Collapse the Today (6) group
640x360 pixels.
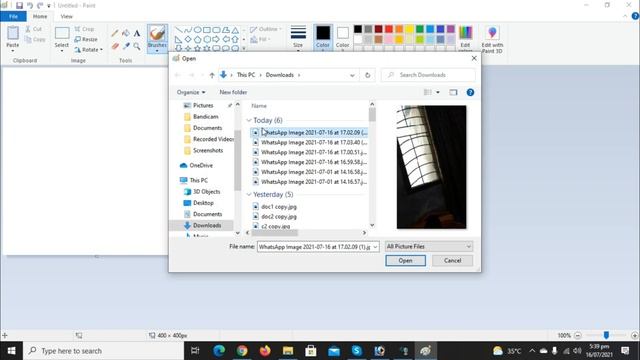249,120
